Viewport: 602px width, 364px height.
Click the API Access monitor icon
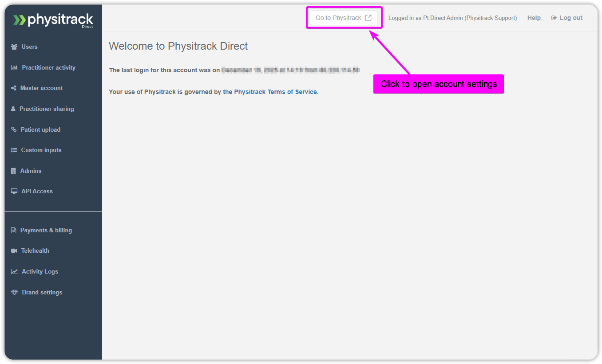(14, 191)
